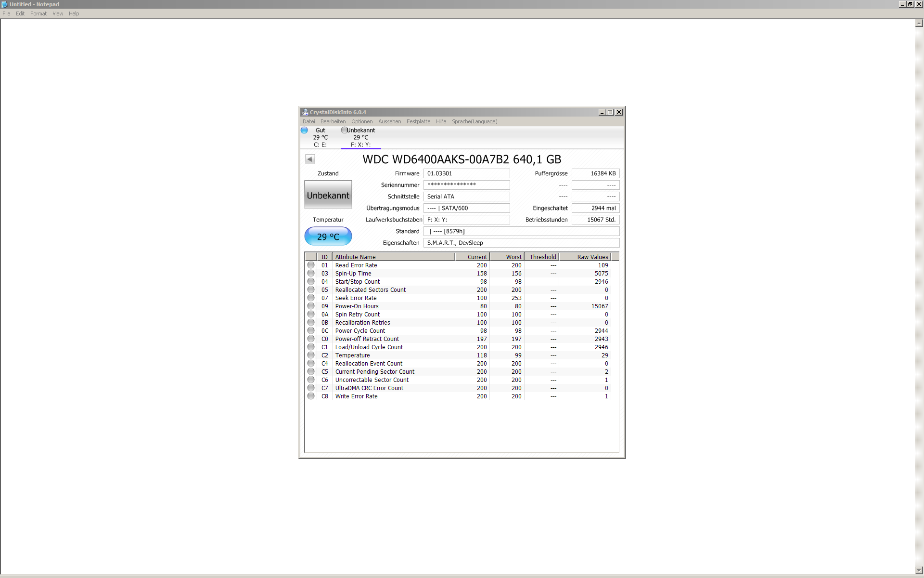The height and width of the screenshot is (578, 924).
Task: Click the Unbekannt health status button
Action: tap(328, 195)
